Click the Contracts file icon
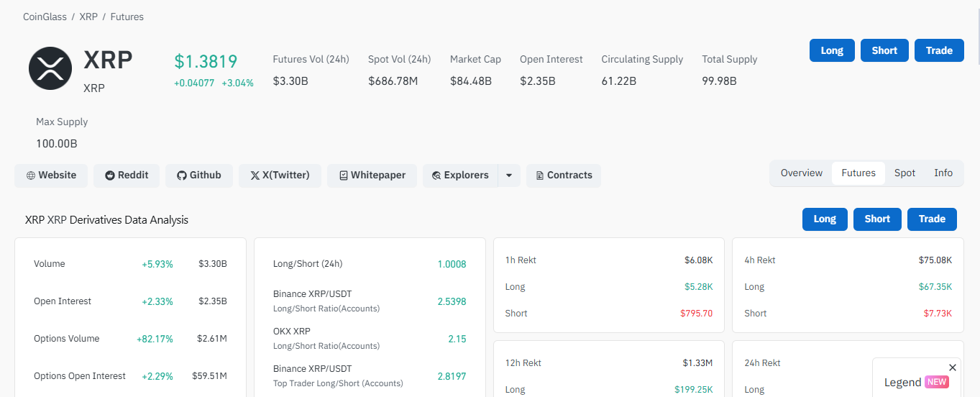 (x=540, y=175)
